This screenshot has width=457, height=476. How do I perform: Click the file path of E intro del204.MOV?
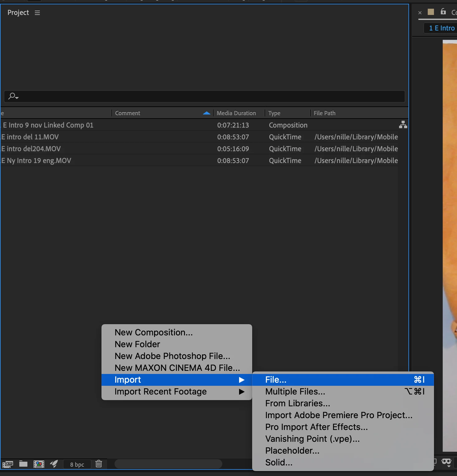356,149
